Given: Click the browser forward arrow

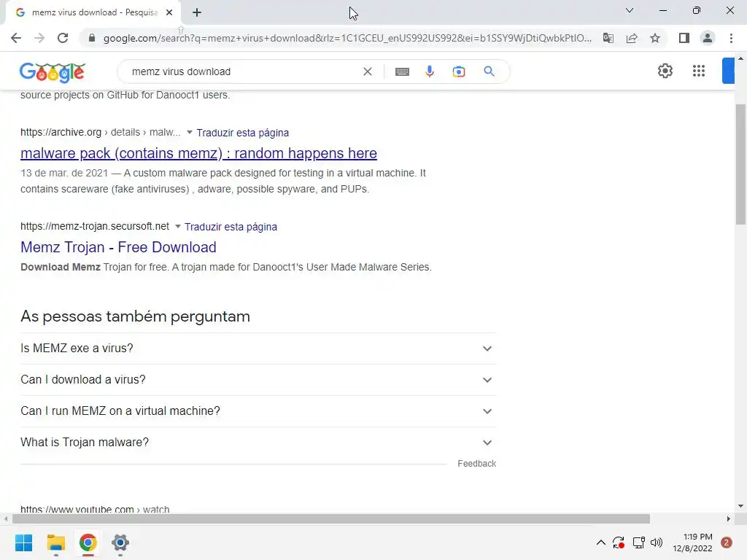Looking at the screenshot, I should click(x=39, y=38).
